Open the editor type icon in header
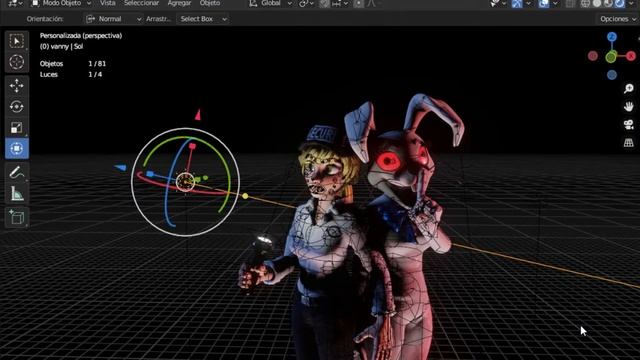The image size is (640, 360). 16,3
